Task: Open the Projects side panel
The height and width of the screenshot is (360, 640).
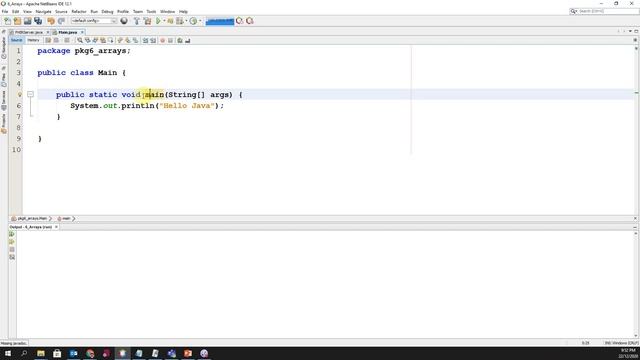Action: coord(4,124)
